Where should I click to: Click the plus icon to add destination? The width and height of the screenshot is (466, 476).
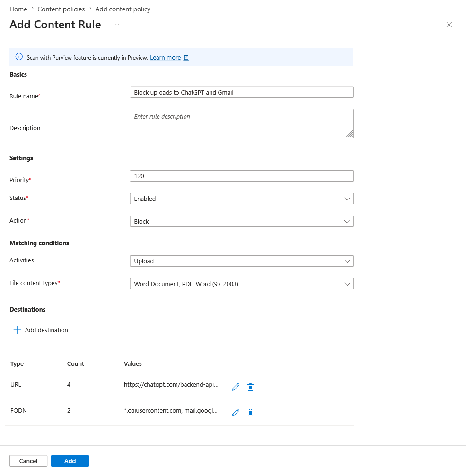pos(18,330)
